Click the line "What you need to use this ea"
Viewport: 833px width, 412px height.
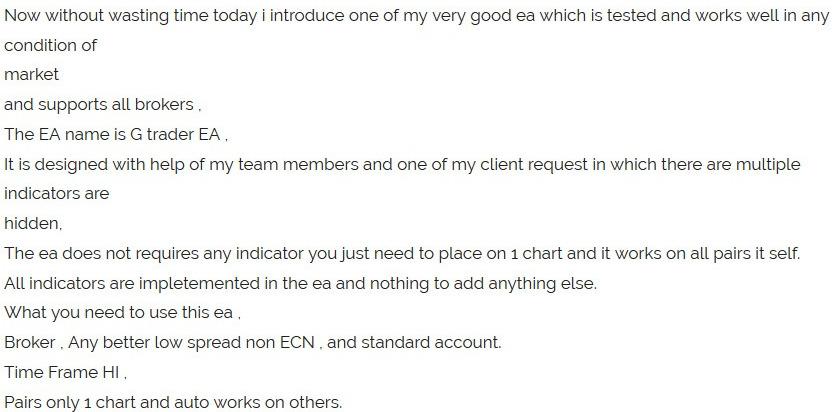[122, 313]
